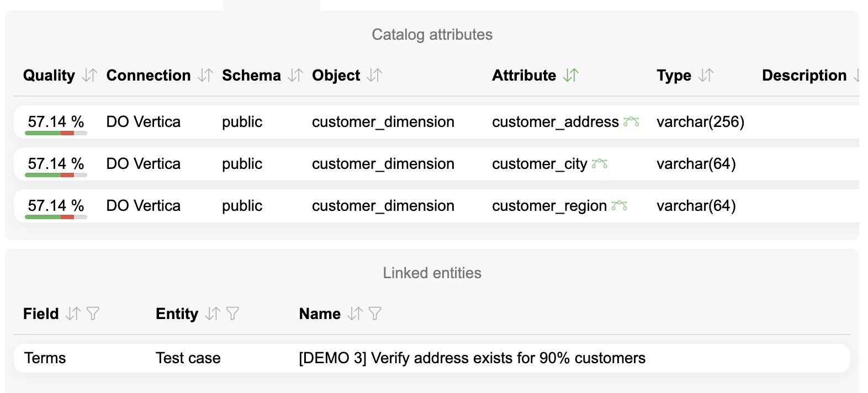
Task: Open lineage icon for customer_region
Action: [619, 205]
